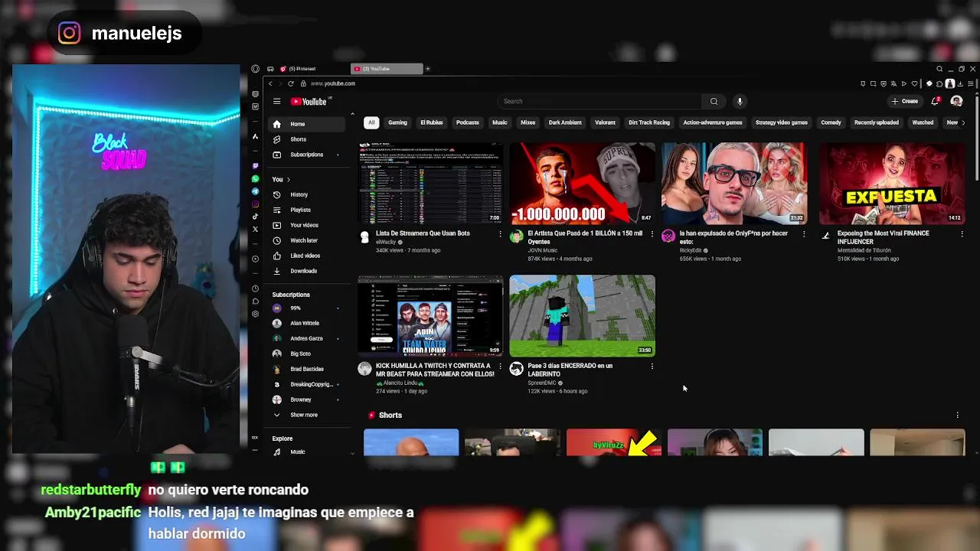Open Subscriptions in the YouTube sidebar
The height and width of the screenshot is (551, 980).
[x=307, y=155]
